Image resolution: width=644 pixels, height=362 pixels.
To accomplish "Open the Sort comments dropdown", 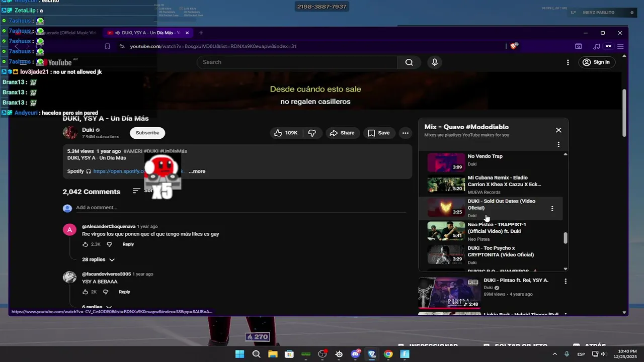I will coord(143,191).
